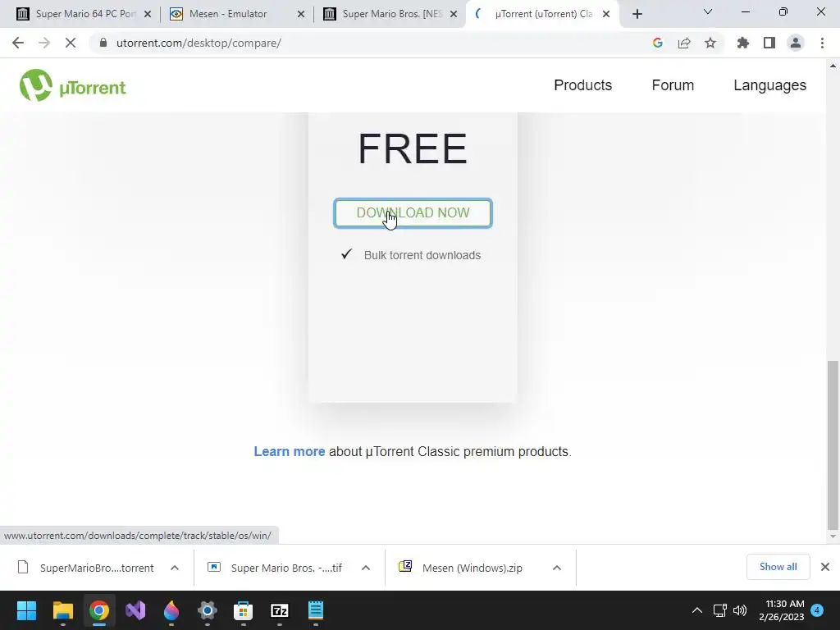Click the browser forward arrow
This screenshot has height=630, width=840.
coord(44,43)
